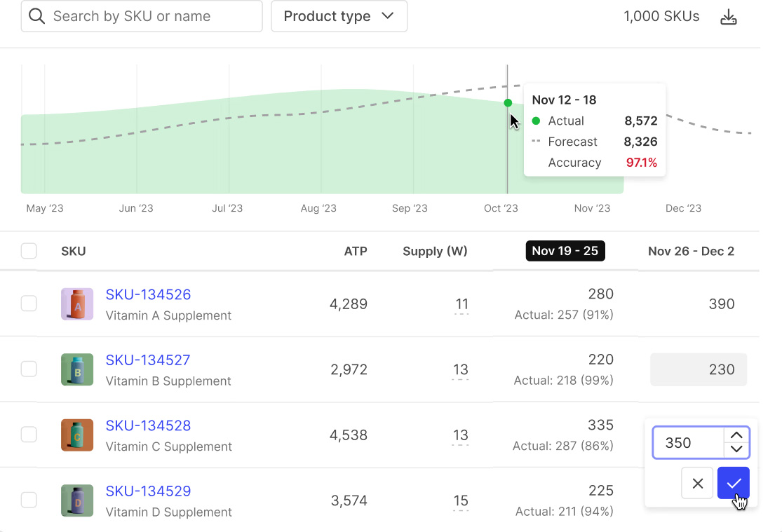The width and height of the screenshot is (782, 532).
Task: Click the Accuracy 97.1% value in tooltip
Action: tap(641, 163)
